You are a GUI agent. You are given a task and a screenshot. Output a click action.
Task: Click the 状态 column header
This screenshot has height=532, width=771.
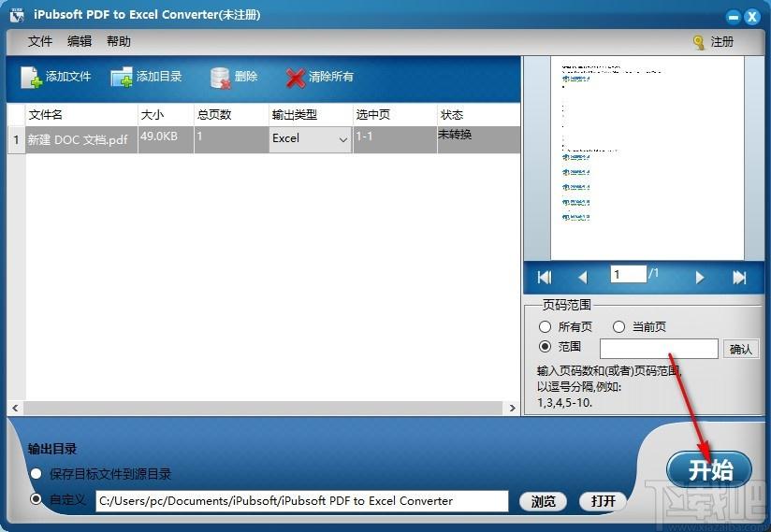point(478,115)
